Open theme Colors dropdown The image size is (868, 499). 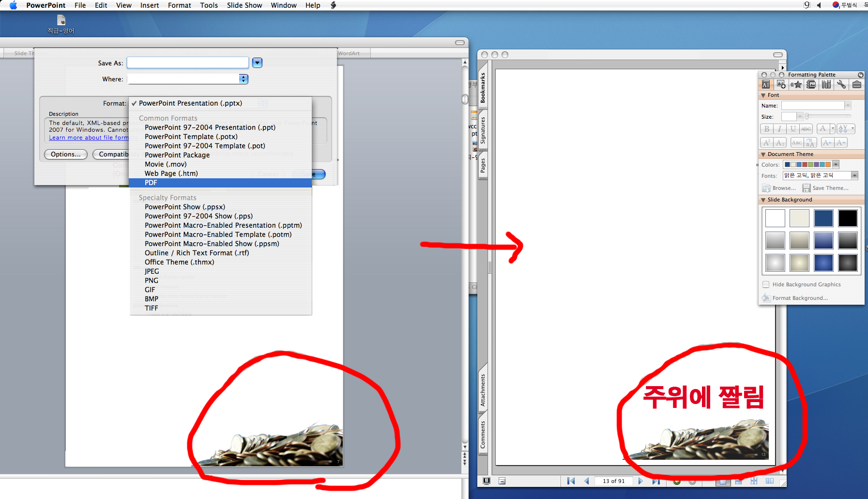836,165
